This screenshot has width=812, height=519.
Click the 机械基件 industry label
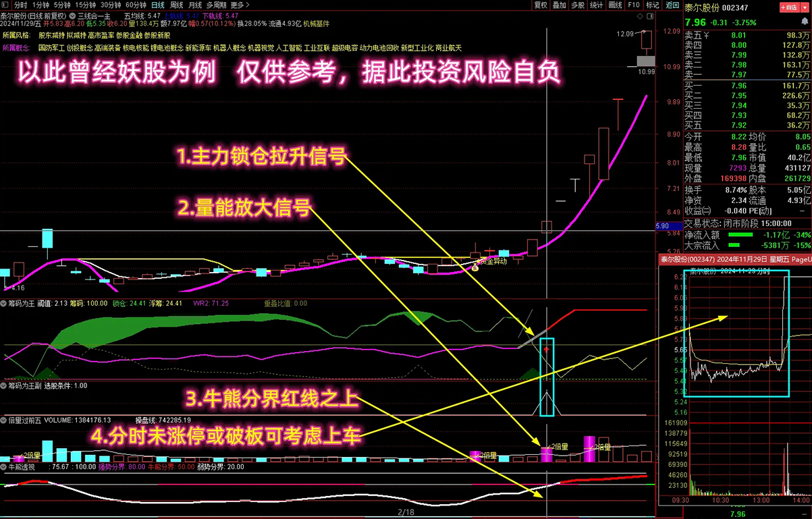(x=317, y=24)
